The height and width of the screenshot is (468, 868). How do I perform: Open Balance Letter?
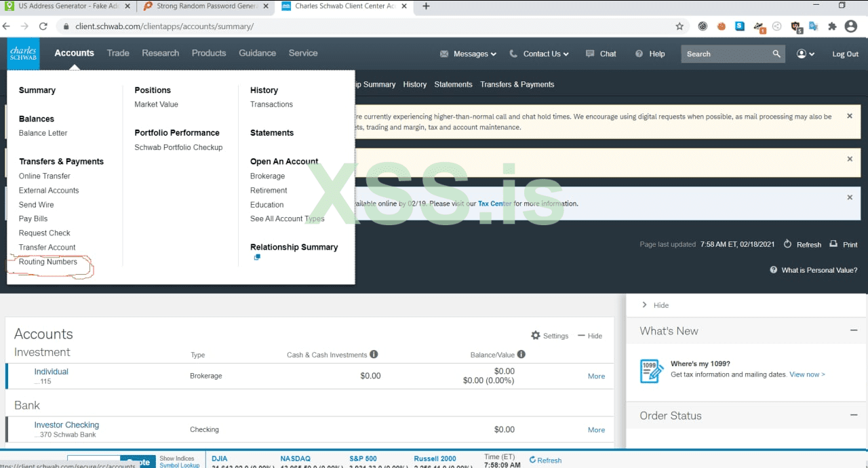[x=43, y=133]
